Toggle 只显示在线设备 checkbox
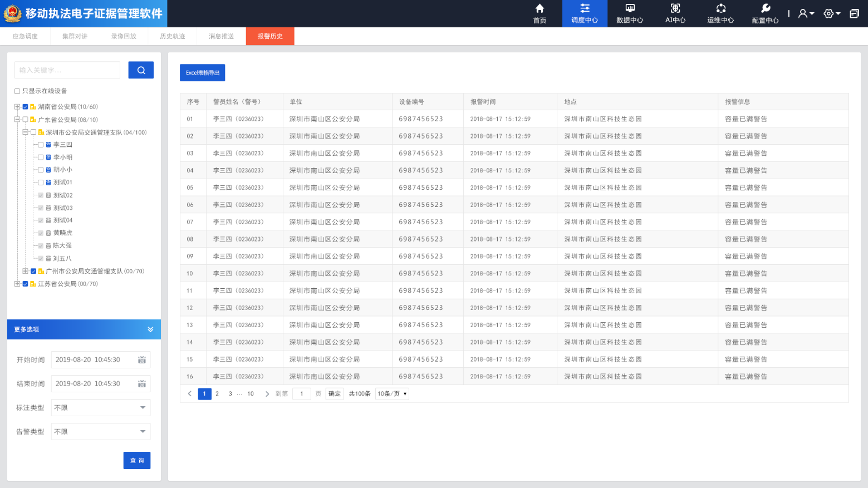Image resolution: width=868 pixels, height=488 pixels. tap(17, 91)
